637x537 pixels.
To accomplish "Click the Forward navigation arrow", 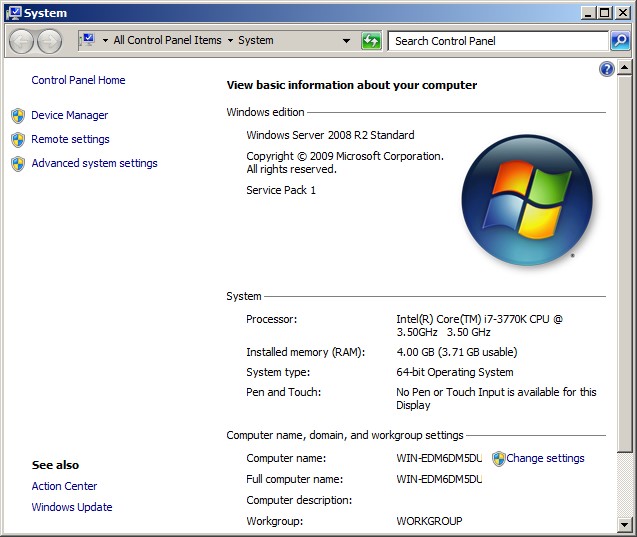I will pos(50,41).
